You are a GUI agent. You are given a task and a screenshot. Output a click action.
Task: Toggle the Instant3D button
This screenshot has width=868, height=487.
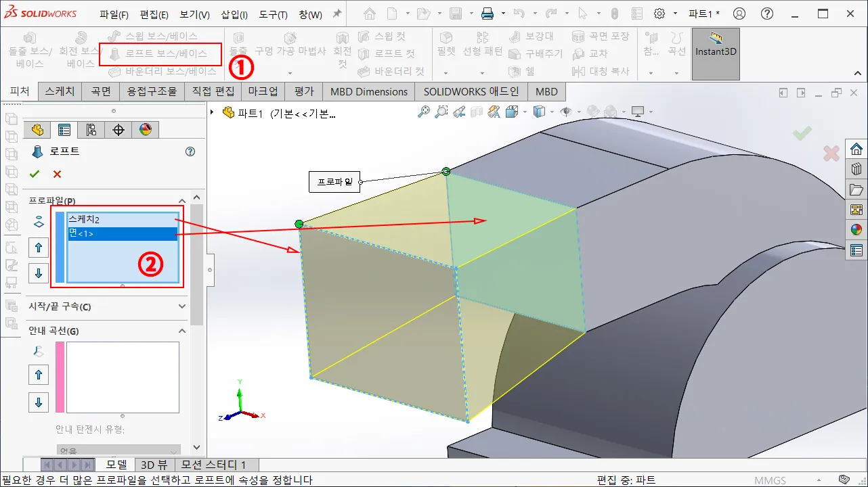point(716,53)
